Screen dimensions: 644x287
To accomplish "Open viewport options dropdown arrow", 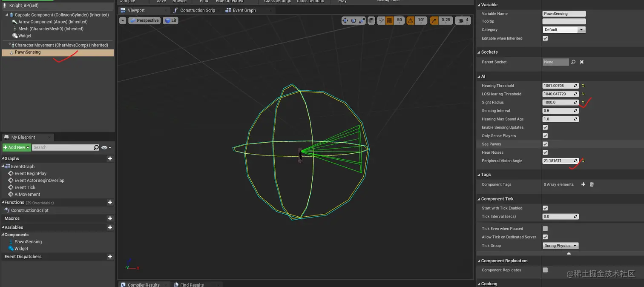I will click(x=123, y=20).
